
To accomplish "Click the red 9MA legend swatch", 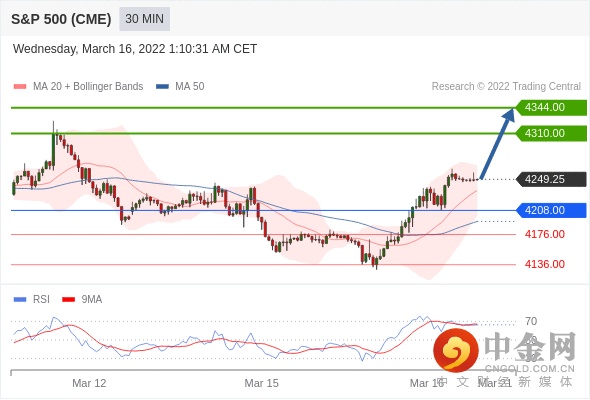I will point(68,300).
